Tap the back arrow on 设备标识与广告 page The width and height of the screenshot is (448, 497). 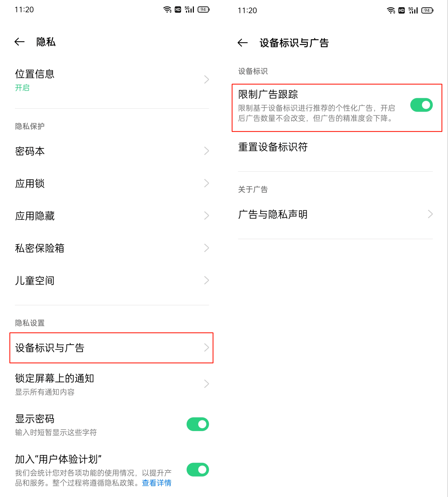point(242,43)
